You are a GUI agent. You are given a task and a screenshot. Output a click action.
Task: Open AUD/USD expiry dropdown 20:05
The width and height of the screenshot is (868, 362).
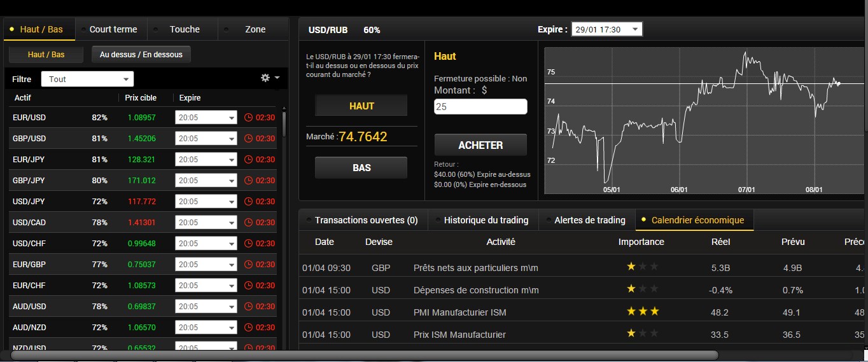click(206, 306)
